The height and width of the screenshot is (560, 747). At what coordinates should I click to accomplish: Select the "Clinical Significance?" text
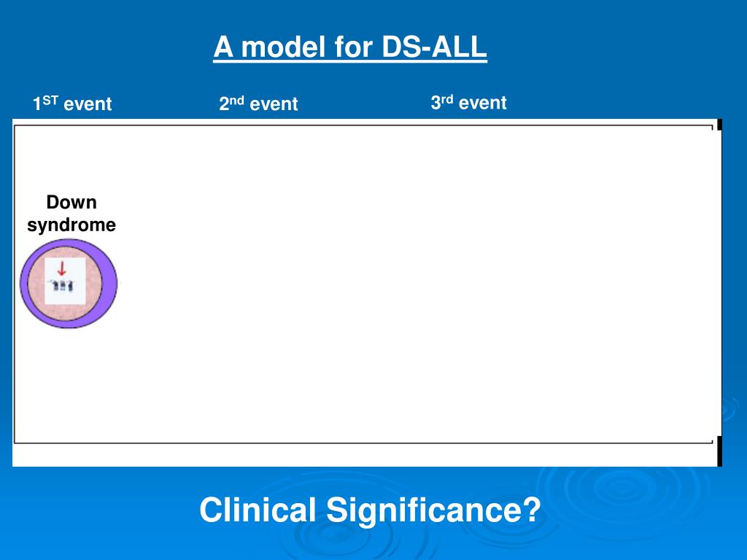[x=370, y=510]
